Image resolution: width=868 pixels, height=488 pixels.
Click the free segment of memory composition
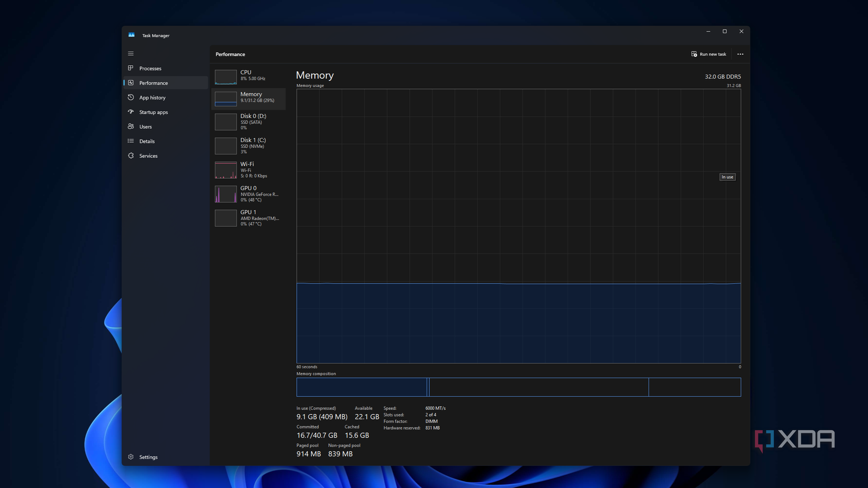click(694, 387)
